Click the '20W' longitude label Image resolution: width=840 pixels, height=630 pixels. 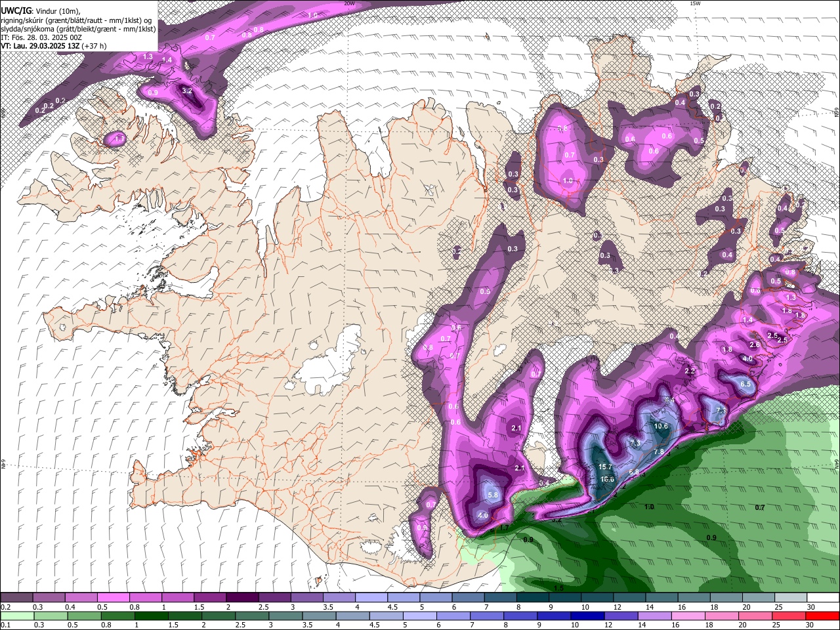tap(349, 3)
